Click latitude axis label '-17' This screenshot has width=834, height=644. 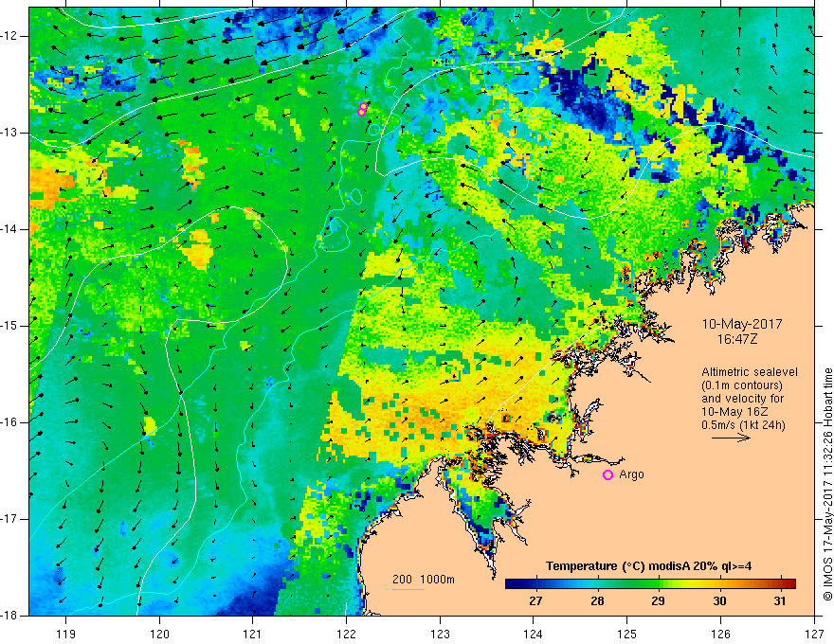tap(10, 519)
